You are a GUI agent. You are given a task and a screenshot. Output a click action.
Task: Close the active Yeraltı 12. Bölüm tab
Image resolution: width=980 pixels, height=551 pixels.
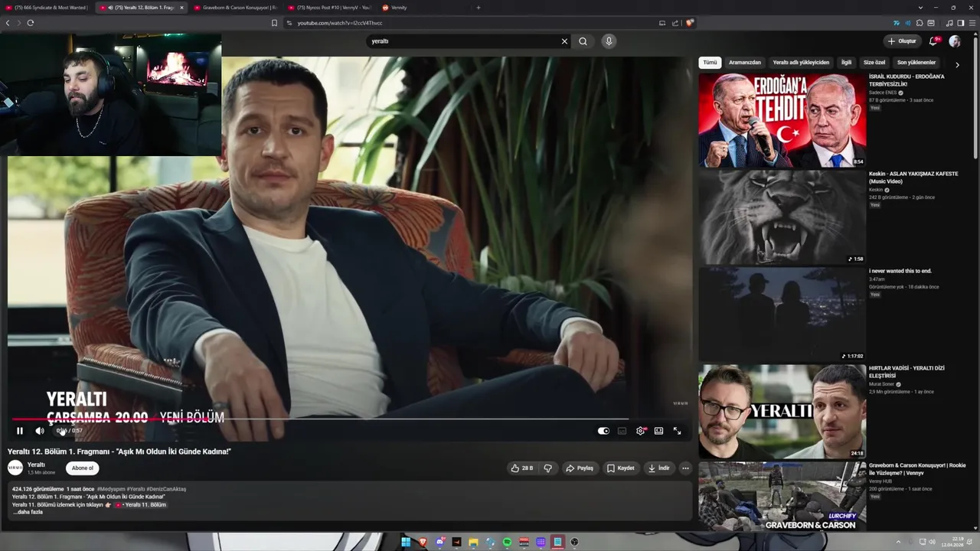pos(181,8)
